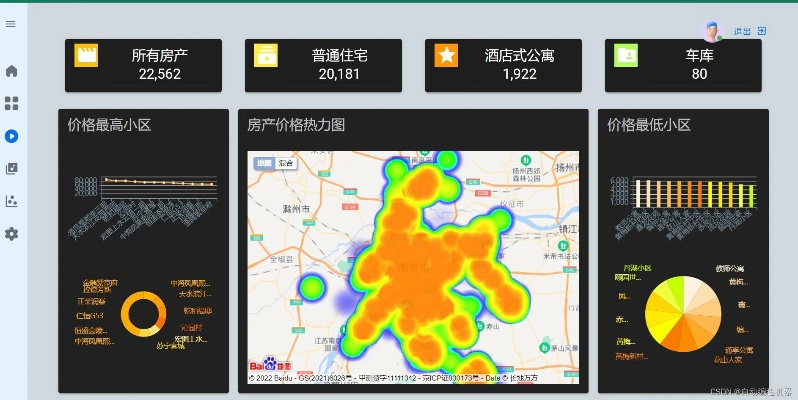The height and width of the screenshot is (400, 798).
Task: Click 全椒县 on the map
Action: tap(281, 260)
